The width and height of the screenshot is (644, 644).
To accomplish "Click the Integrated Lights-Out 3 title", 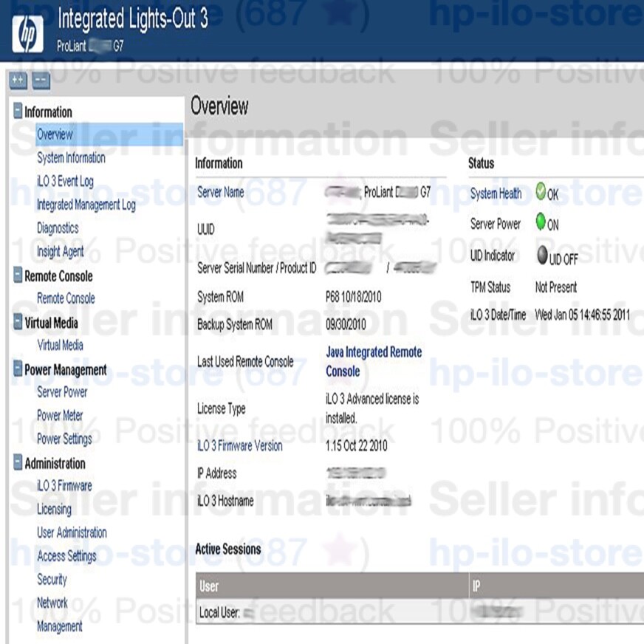I will point(133,18).
